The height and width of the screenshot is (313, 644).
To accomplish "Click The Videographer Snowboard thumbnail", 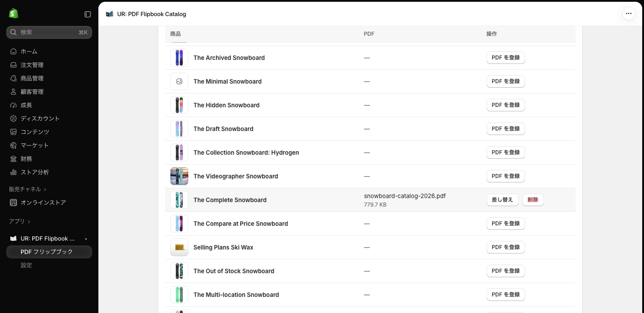I will [x=179, y=176].
